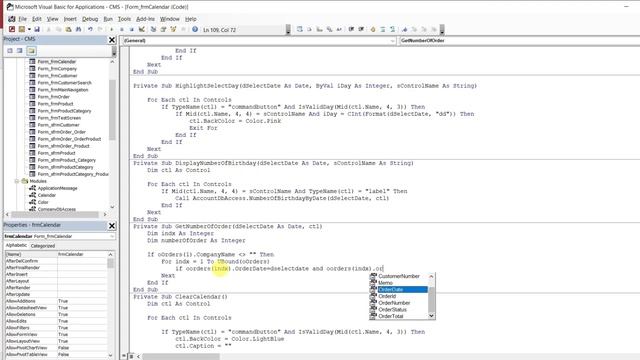Click the AllowPivotChartView property value False

(x=82, y=348)
